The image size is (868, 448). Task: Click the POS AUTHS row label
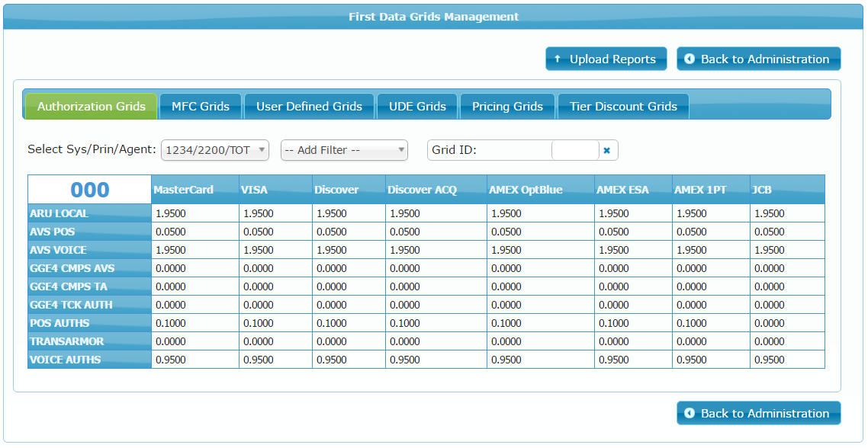[90, 323]
